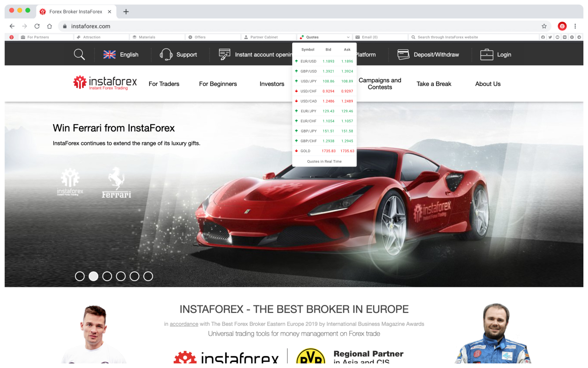Click USD/JPY symbol row
The image size is (588, 368).
[324, 81]
